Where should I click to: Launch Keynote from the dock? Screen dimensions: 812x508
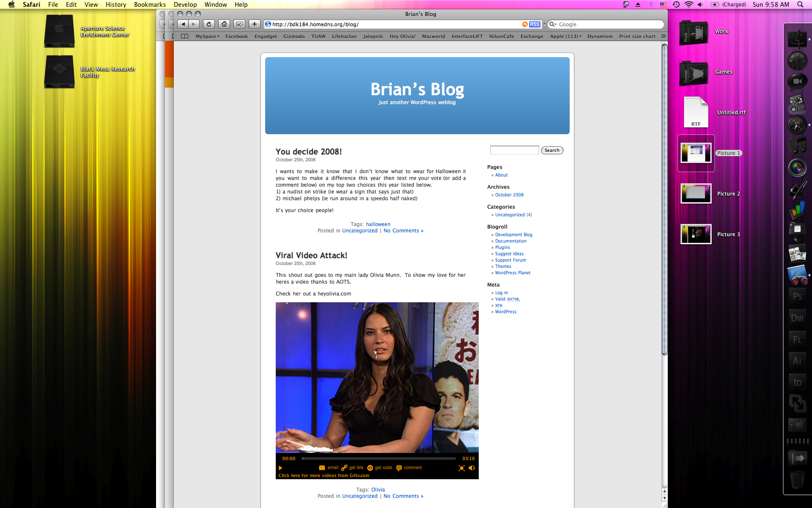click(x=797, y=232)
